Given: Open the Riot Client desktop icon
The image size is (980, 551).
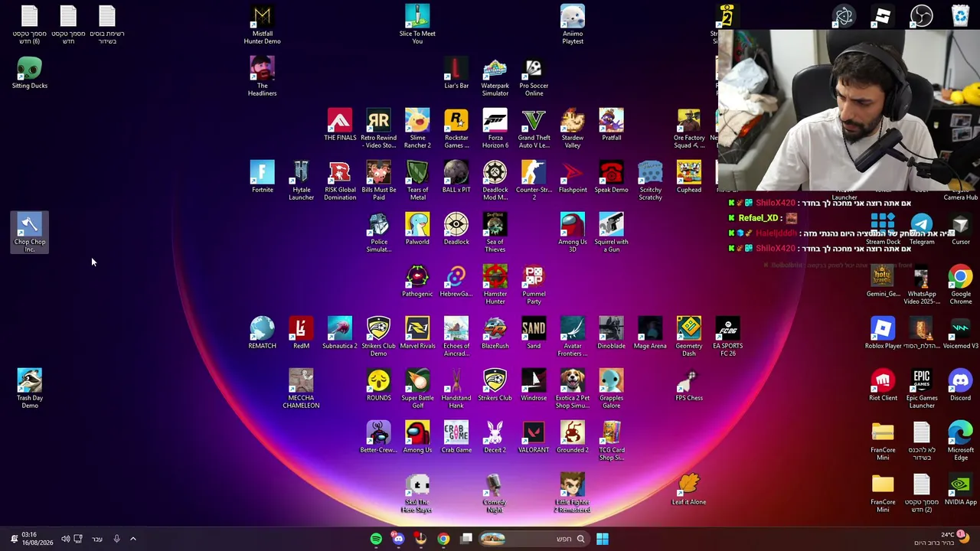Looking at the screenshot, I should click(x=883, y=386).
